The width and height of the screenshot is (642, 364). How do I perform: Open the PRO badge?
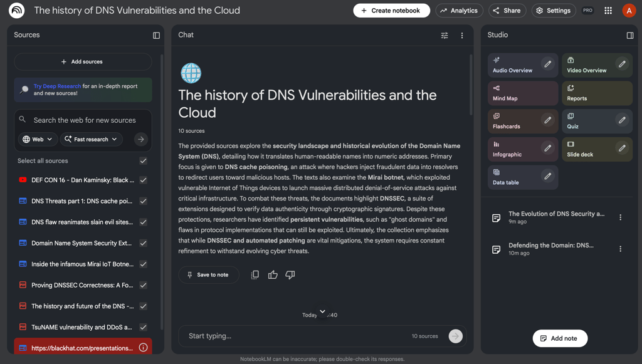pyautogui.click(x=587, y=11)
